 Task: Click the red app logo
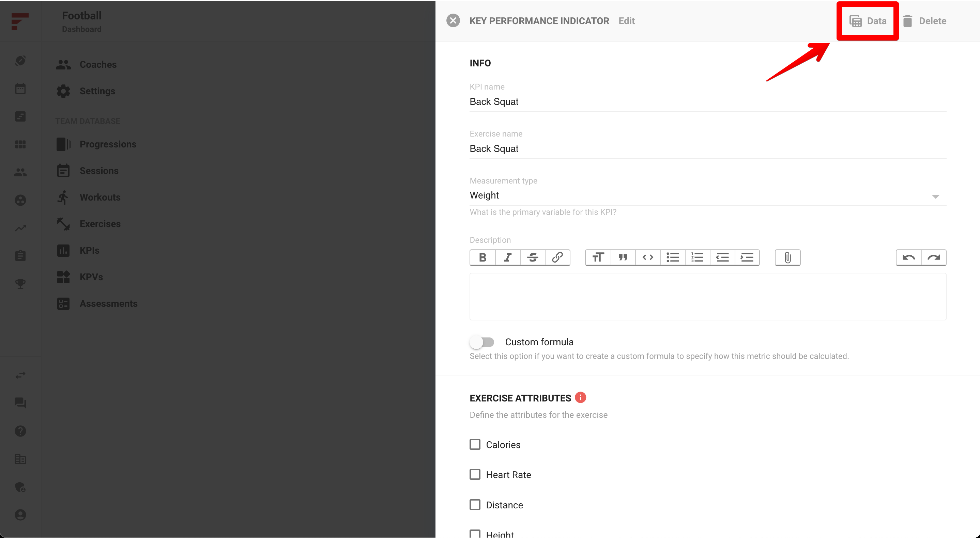pos(20,21)
